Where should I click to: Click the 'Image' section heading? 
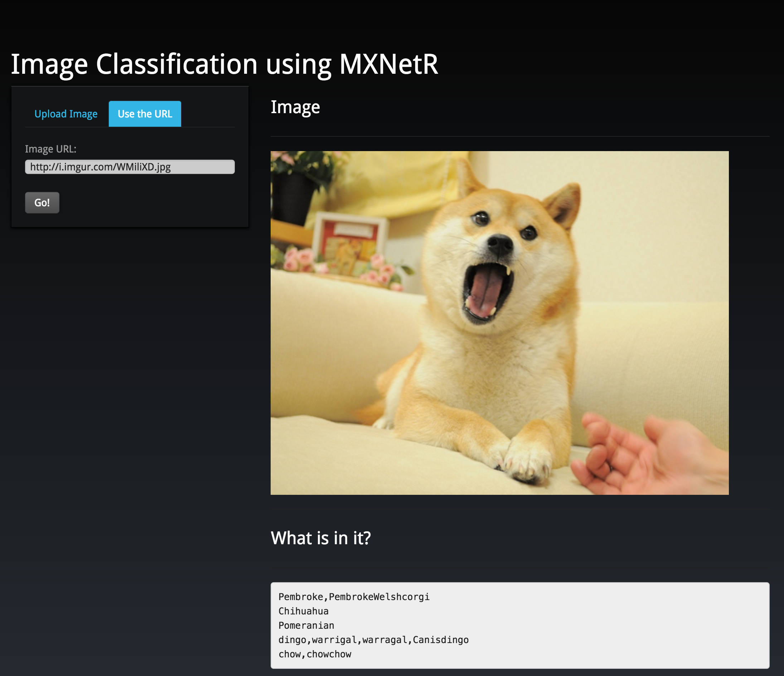click(295, 107)
